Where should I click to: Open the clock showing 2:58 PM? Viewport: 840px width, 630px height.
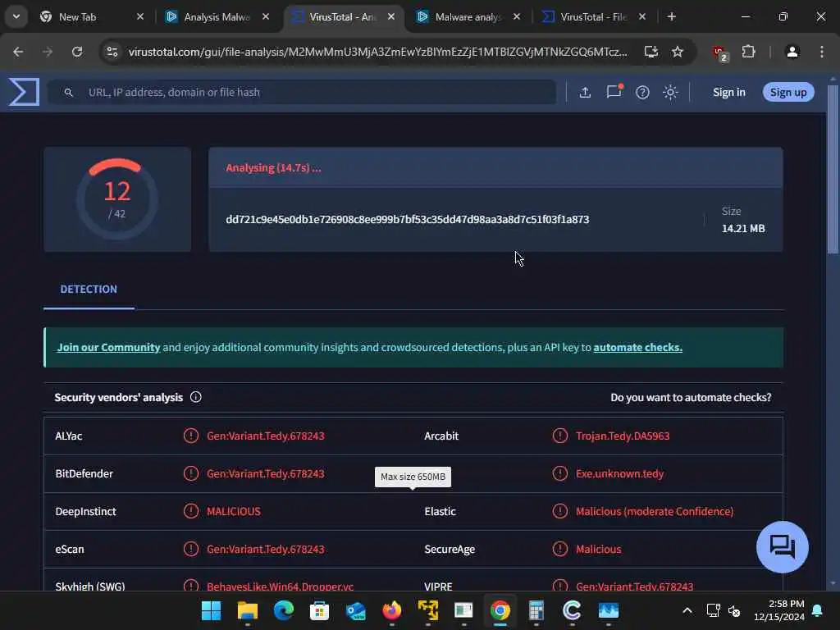tap(779, 610)
